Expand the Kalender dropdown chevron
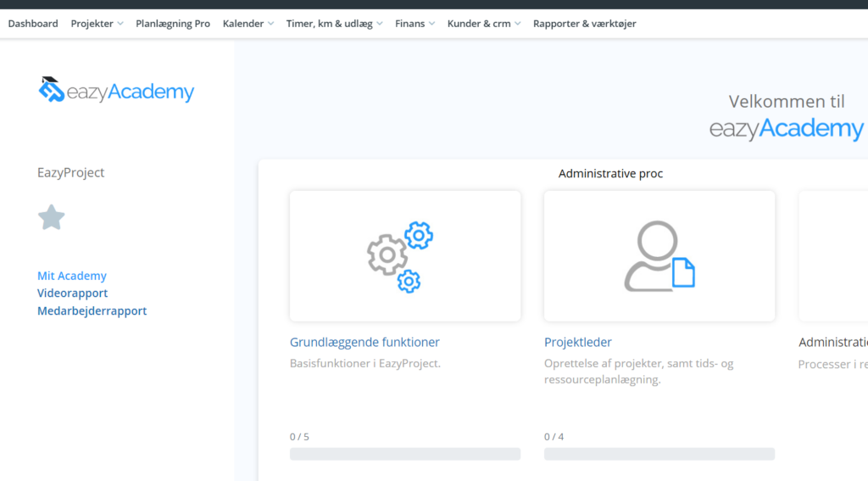Image resolution: width=868 pixels, height=481 pixels. [270, 24]
